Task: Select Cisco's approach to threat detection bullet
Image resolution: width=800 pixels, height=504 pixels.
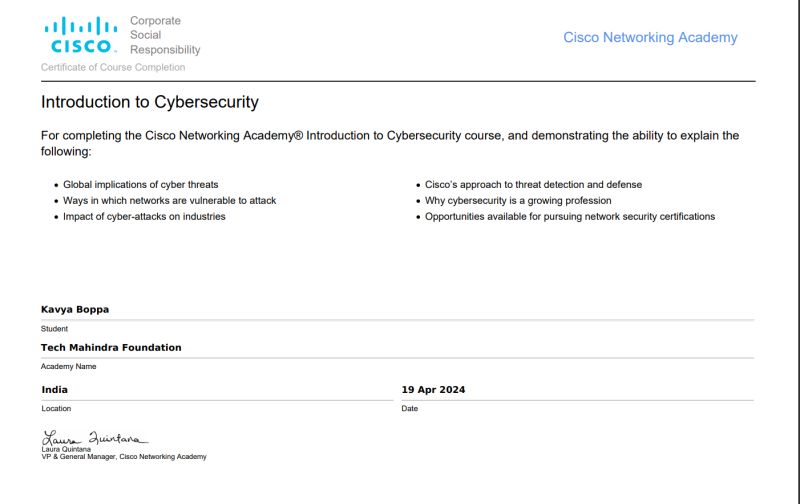Action: pos(533,185)
